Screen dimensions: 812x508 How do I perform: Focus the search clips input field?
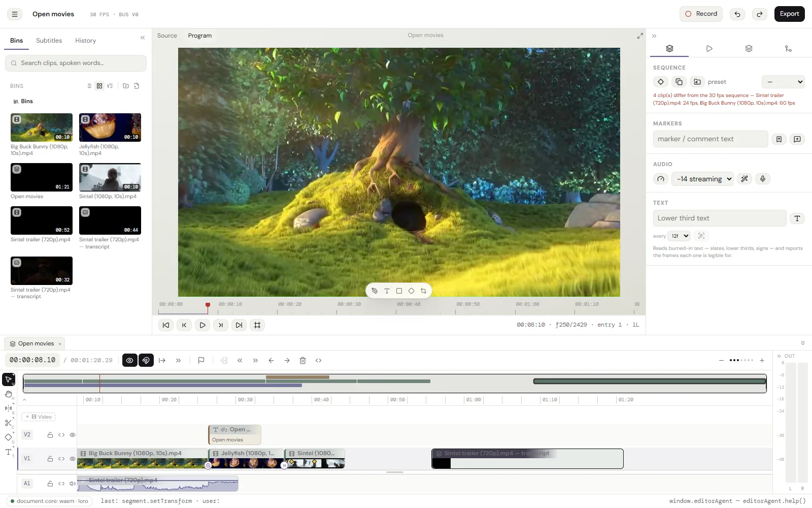point(76,63)
